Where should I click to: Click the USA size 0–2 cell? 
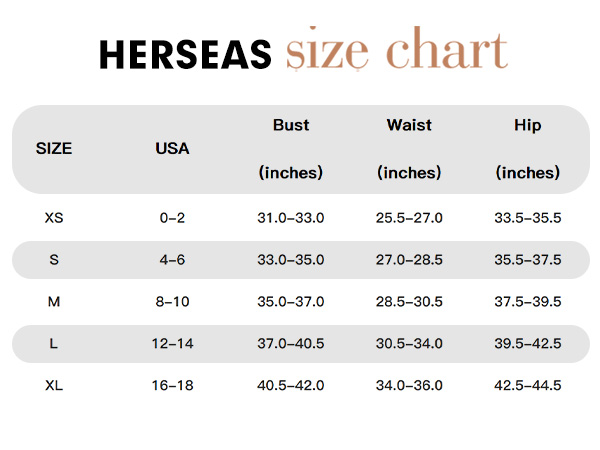click(172, 218)
